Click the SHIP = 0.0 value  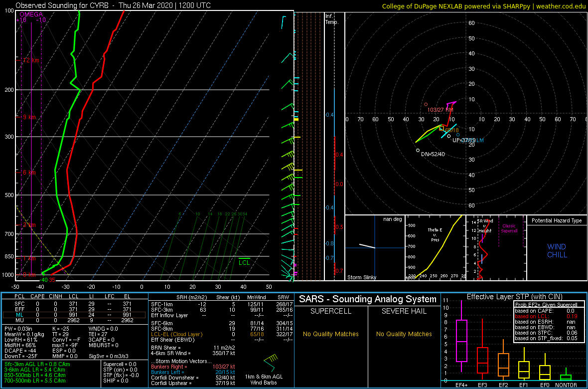(117, 380)
